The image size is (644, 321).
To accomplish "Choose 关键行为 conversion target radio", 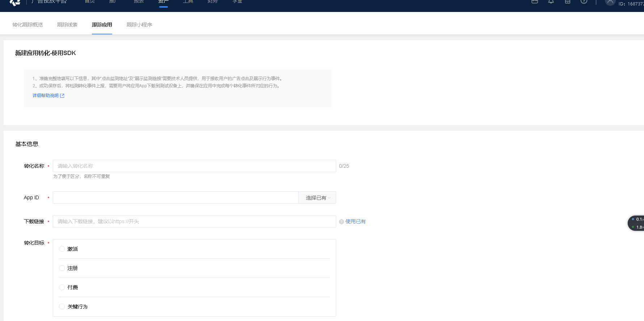I will [x=62, y=307].
